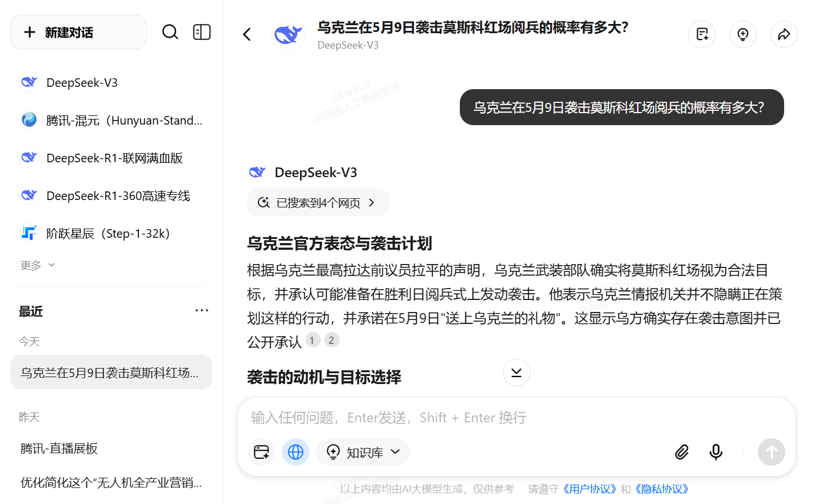The image size is (815, 504).
Task: Open citation reference 1
Action: [312, 340]
